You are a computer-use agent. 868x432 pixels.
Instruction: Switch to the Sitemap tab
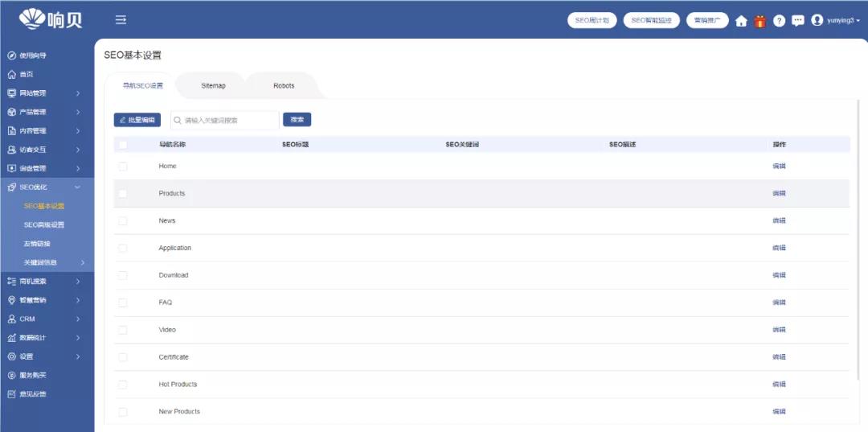213,86
